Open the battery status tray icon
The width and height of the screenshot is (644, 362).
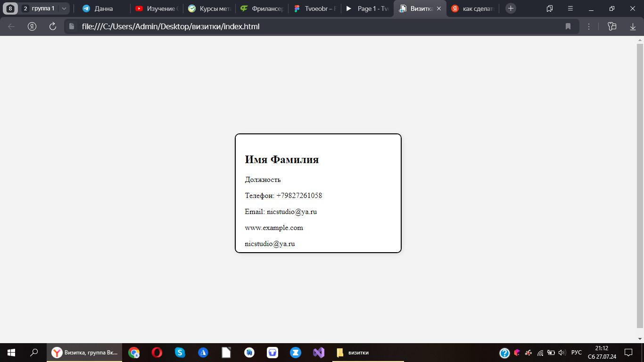pos(551,353)
